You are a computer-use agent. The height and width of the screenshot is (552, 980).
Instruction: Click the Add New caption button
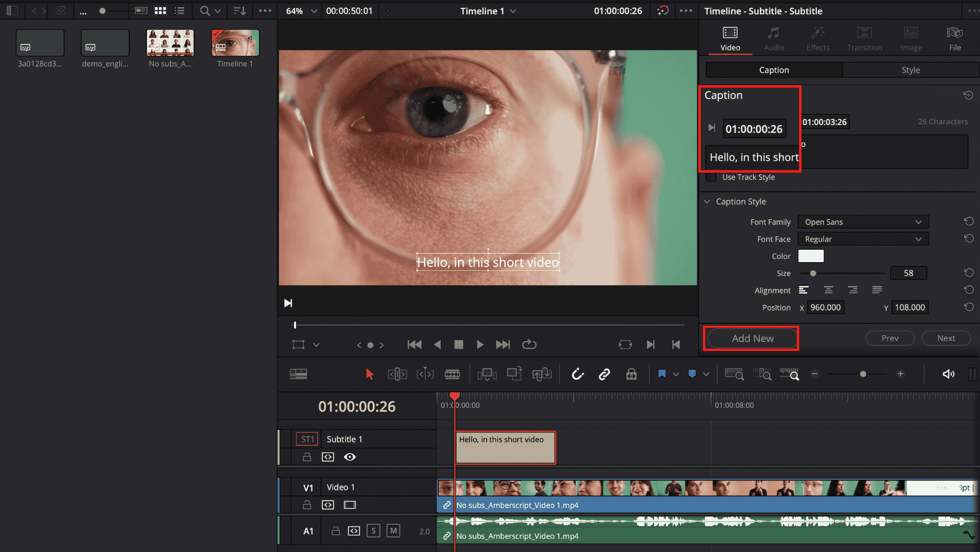752,338
